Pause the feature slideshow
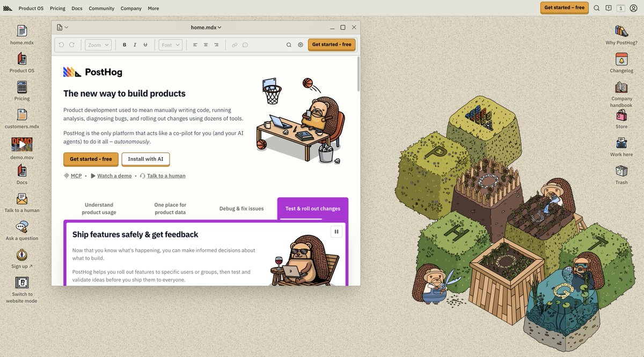 [x=336, y=232]
